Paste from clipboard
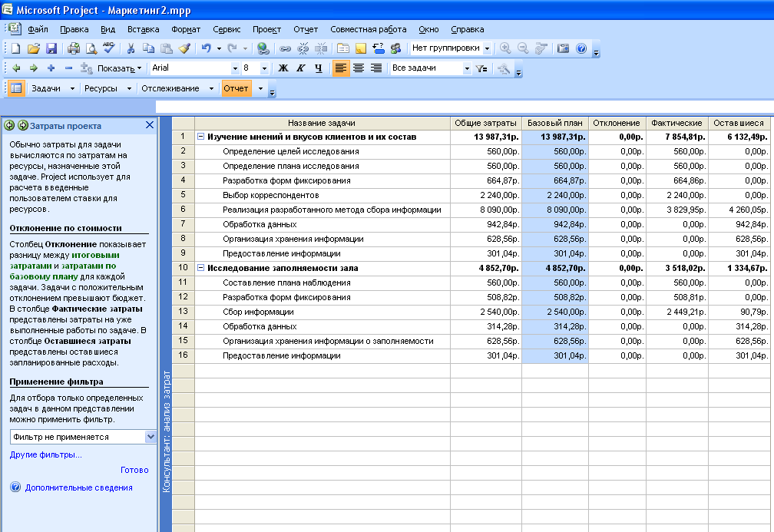 pyautogui.click(x=167, y=48)
